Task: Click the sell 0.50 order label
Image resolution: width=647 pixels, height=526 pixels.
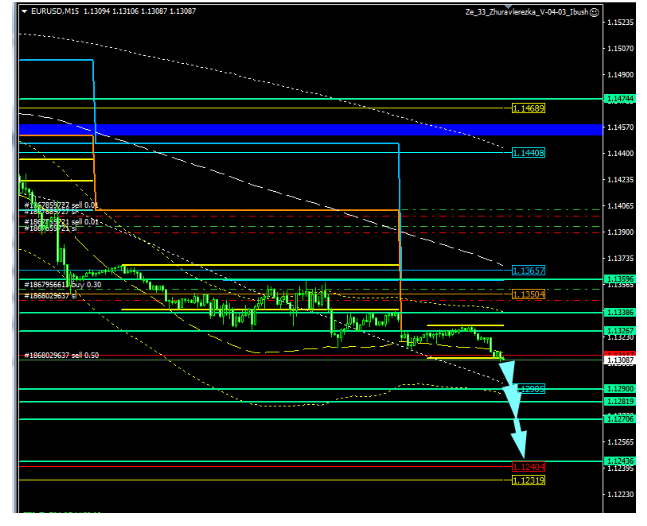Action: pos(62,355)
